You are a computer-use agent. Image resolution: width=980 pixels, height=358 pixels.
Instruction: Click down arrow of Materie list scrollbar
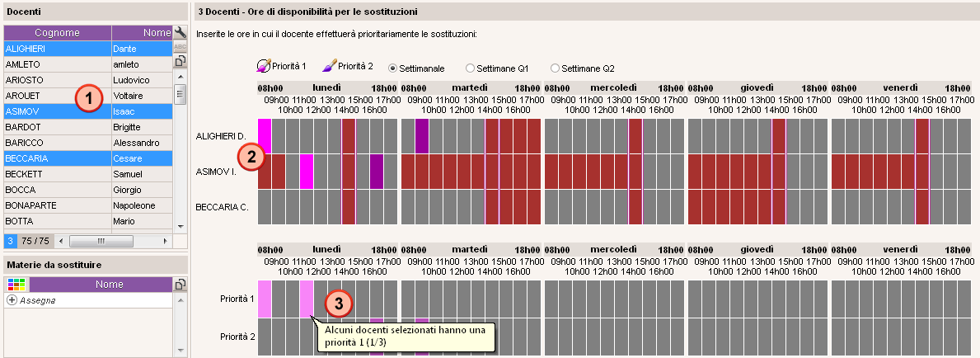click(181, 351)
